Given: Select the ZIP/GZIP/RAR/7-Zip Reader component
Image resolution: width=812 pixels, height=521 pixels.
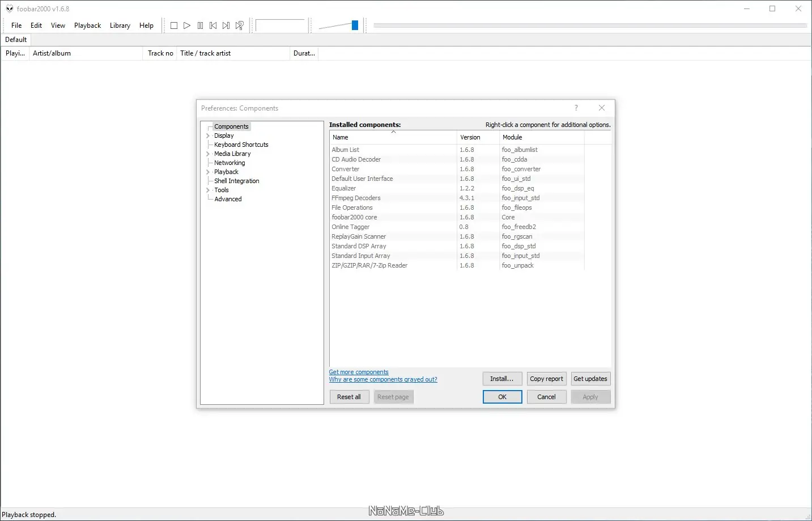Looking at the screenshot, I should point(457,265).
